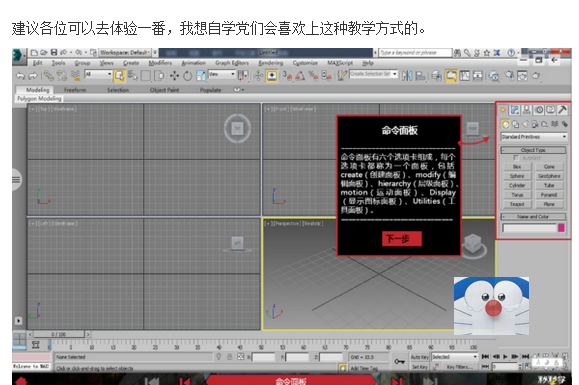This screenshot has width=579, height=385.
Task: Toggle the 3D Snaps button
Action: point(288,76)
